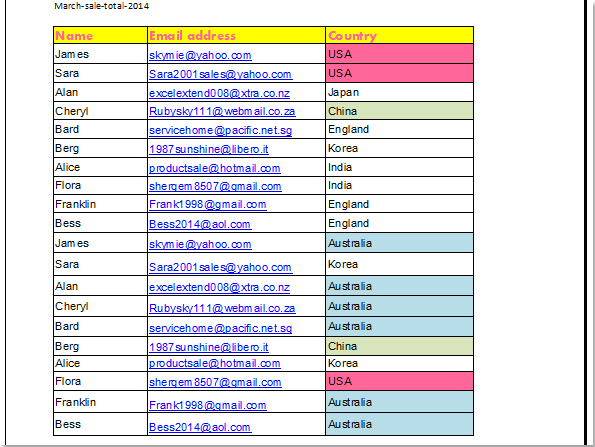Viewport: 595px width, 447px height.
Task: Click Frank1998@gmail.com link in Franklin's England row
Action: click(x=208, y=204)
